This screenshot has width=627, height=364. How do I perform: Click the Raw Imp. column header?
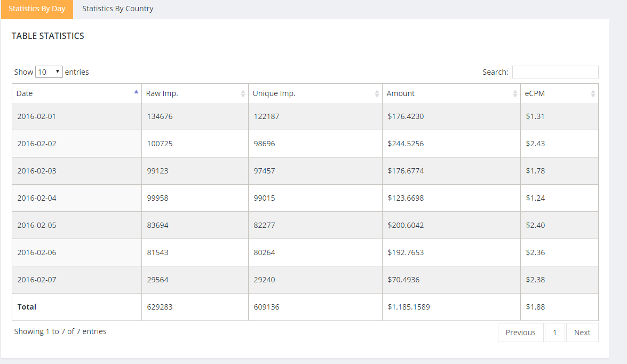162,93
